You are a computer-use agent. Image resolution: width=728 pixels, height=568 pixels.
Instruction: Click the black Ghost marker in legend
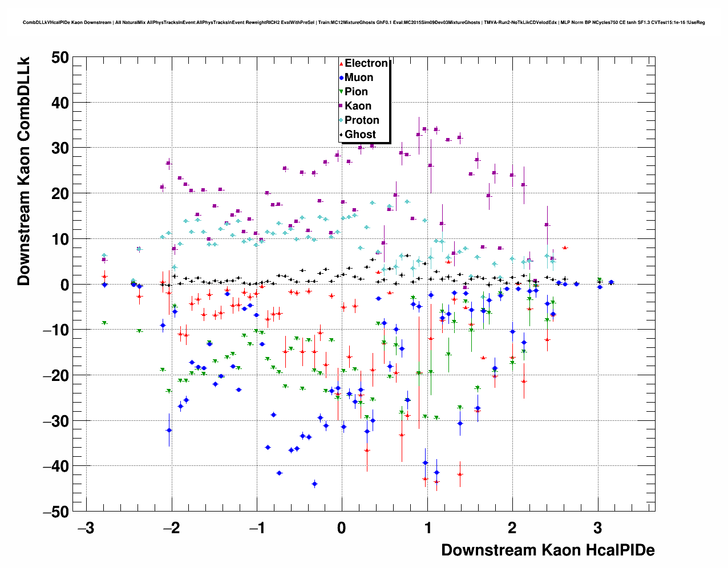pyautogui.click(x=341, y=135)
